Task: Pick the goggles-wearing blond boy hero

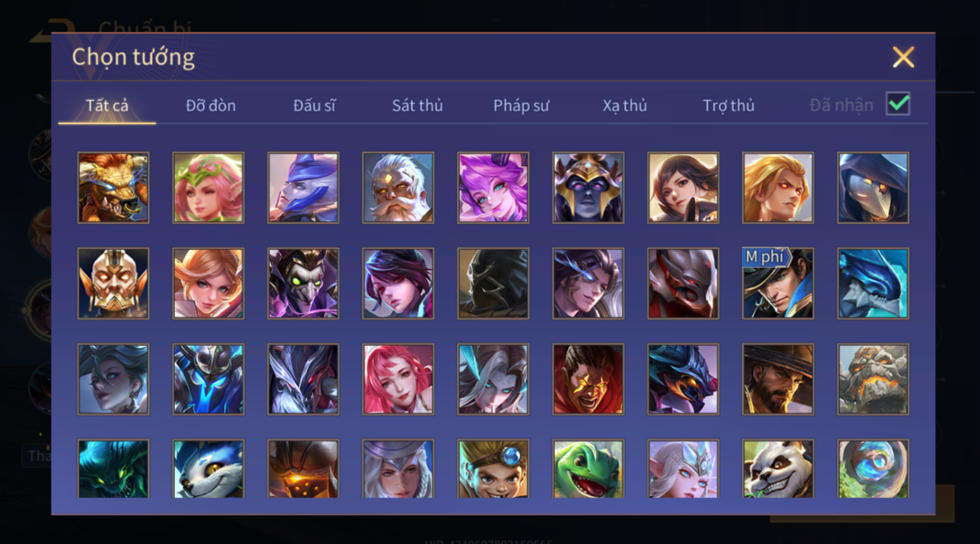Action: (493, 468)
